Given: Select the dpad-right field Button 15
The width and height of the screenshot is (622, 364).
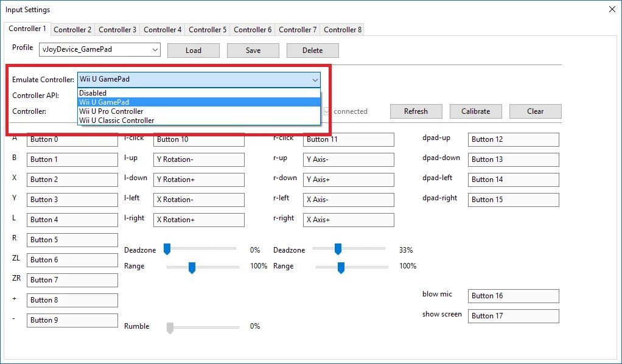Looking at the screenshot, I should click(x=514, y=200).
